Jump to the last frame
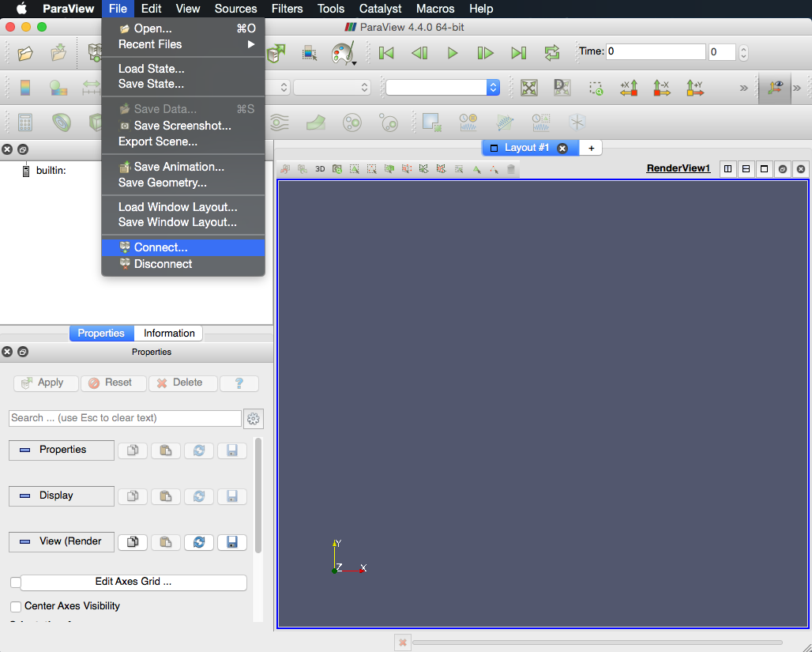Screen dimensions: 812x652 tap(518, 53)
